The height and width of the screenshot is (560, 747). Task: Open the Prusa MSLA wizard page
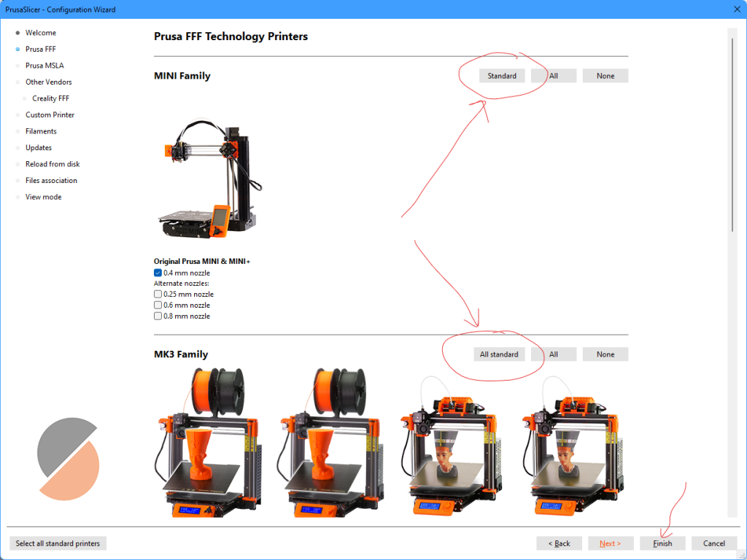(44, 66)
